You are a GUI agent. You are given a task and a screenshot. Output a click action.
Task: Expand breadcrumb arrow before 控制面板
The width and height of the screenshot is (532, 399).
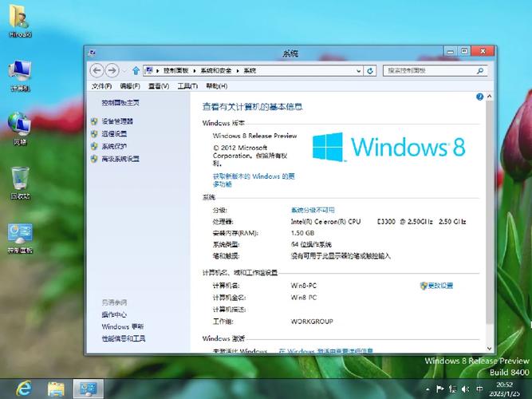pyautogui.click(x=158, y=71)
